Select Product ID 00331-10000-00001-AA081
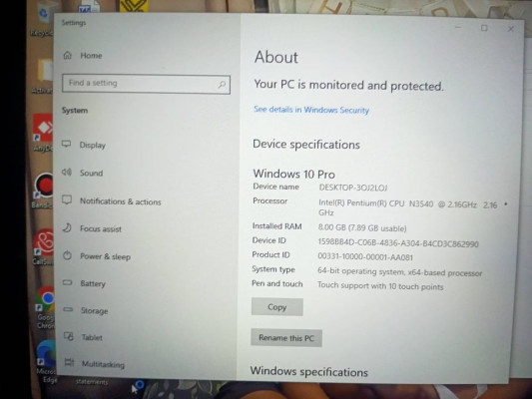The height and width of the screenshot is (399, 532). click(365, 257)
